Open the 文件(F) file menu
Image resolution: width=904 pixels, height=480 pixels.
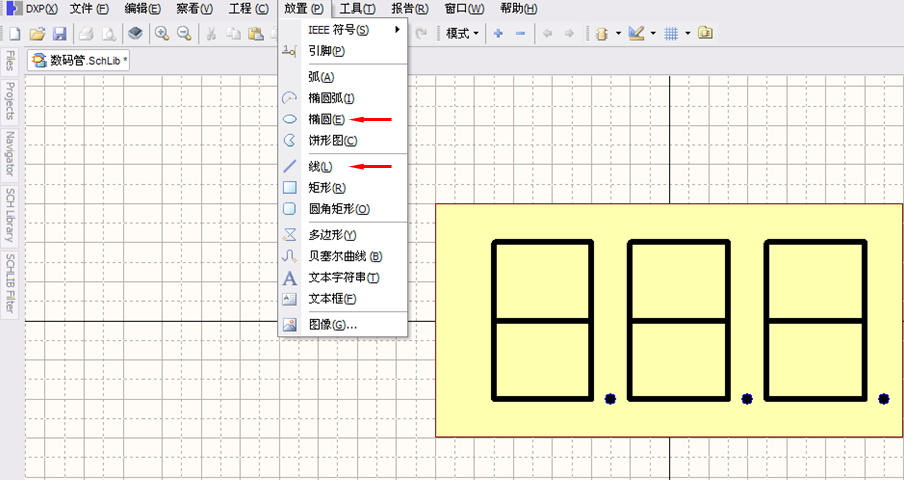[x=89, y=9]
